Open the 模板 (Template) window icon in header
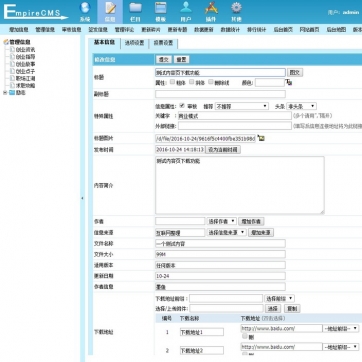This screenshot has height=362, width=362. (x=161, y=8)
